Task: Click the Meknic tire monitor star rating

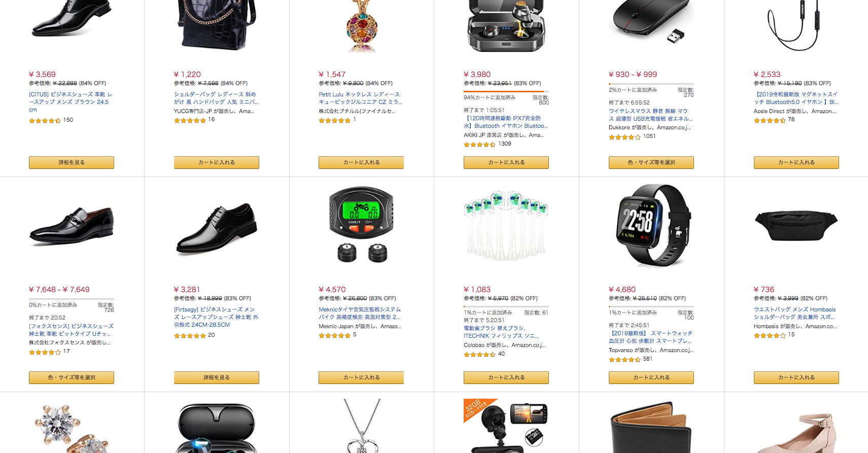Action: pyautogui.click(x=335, y=335)
